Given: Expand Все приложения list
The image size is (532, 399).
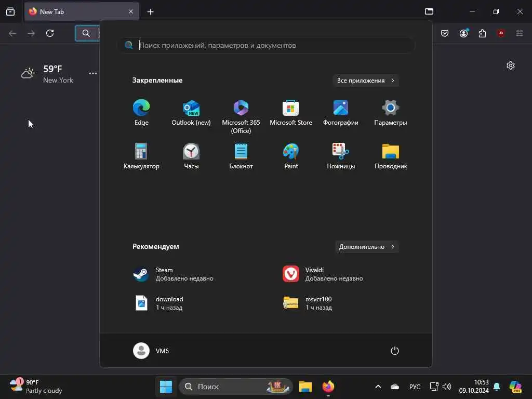Looking at the screenshot, I should [365, 81].
